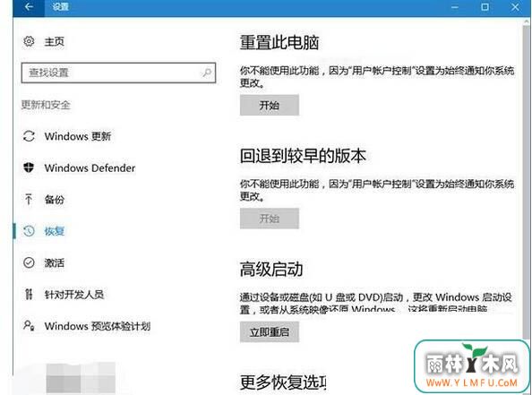This screenshot has width=532, height=395.
Task: Open the 激活 activation page
Action: (x=55, y=262)
